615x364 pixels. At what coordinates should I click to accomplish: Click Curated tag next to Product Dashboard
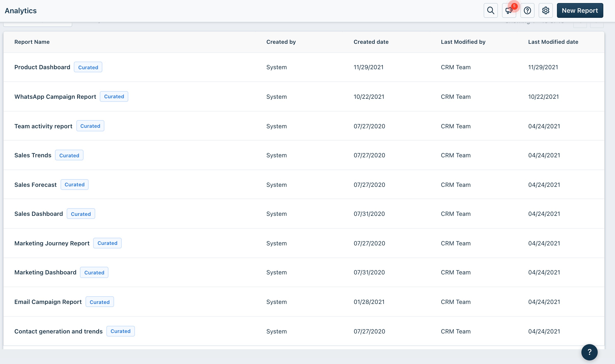click(88, 67)
